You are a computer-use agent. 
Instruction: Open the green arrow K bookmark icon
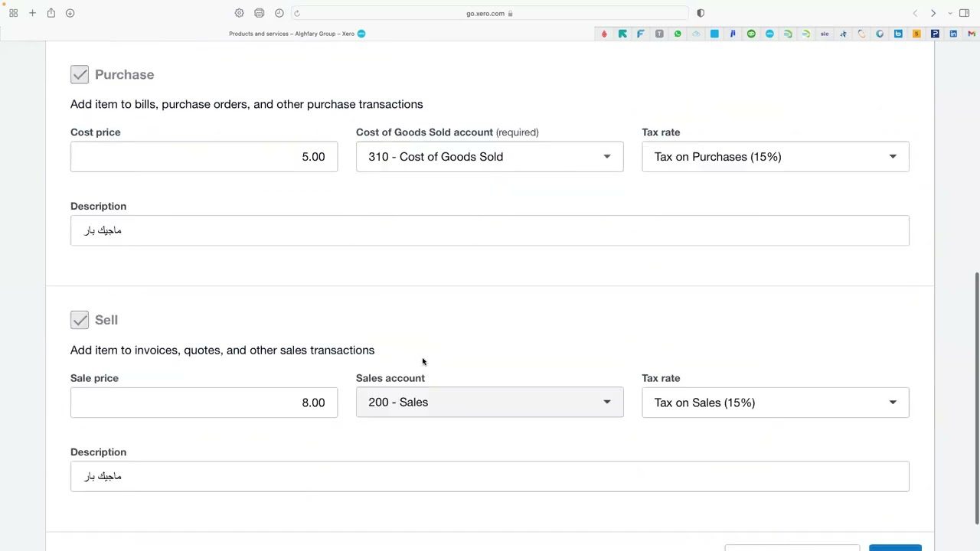tap(622, 34)
